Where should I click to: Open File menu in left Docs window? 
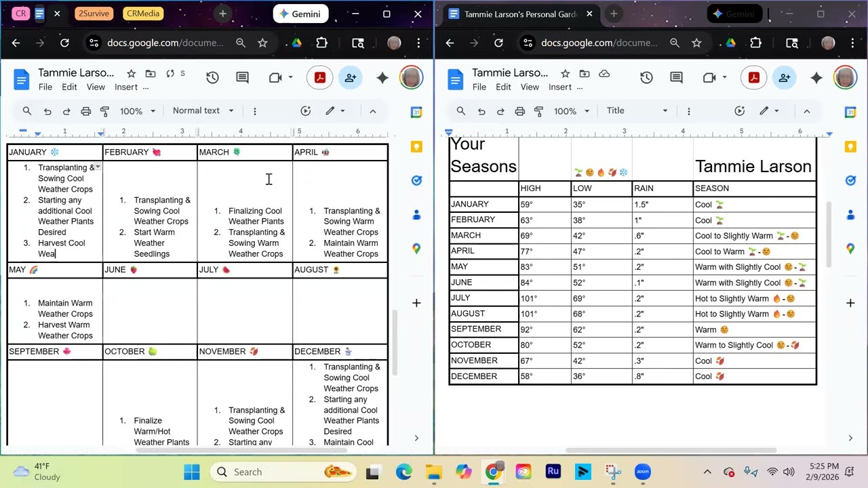[x=45, y=87]
